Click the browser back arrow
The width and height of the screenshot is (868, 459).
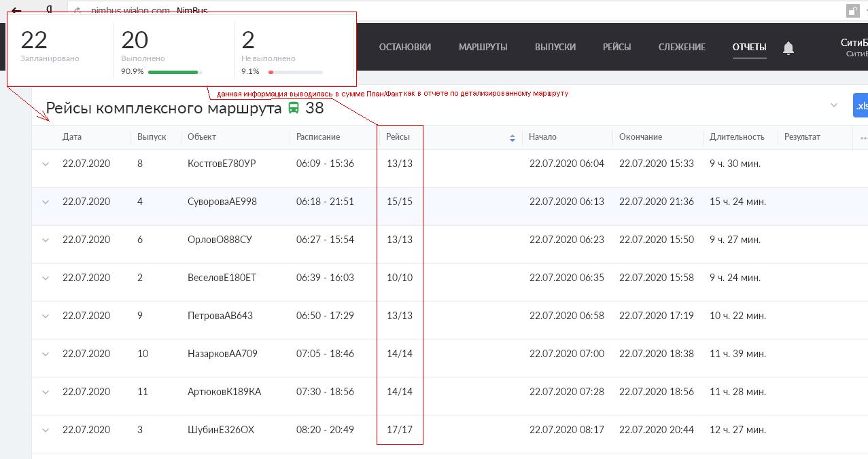click(16, 11)
